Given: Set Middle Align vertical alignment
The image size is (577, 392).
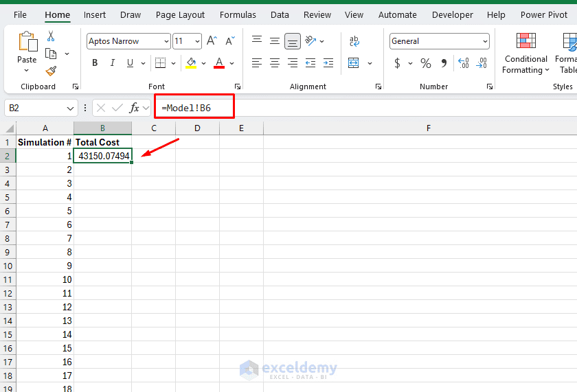Looking at the screenshot, I should point(275,41).
